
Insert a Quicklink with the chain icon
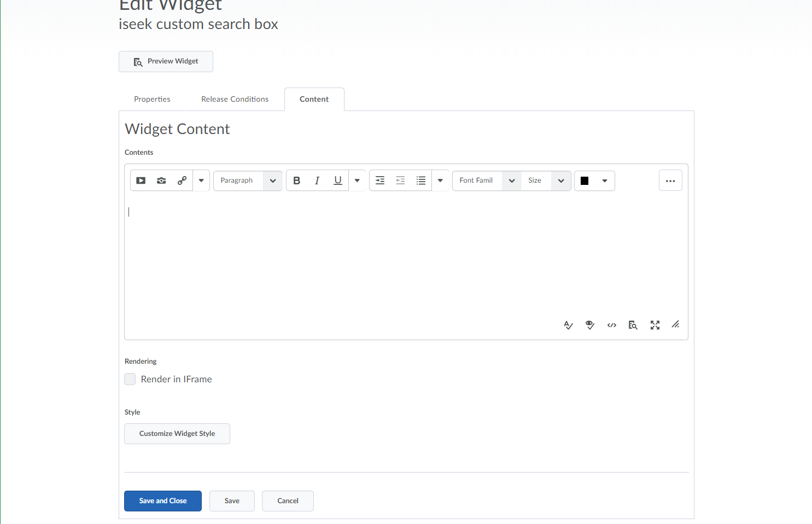pyautogui.click(x=182, y=181)
